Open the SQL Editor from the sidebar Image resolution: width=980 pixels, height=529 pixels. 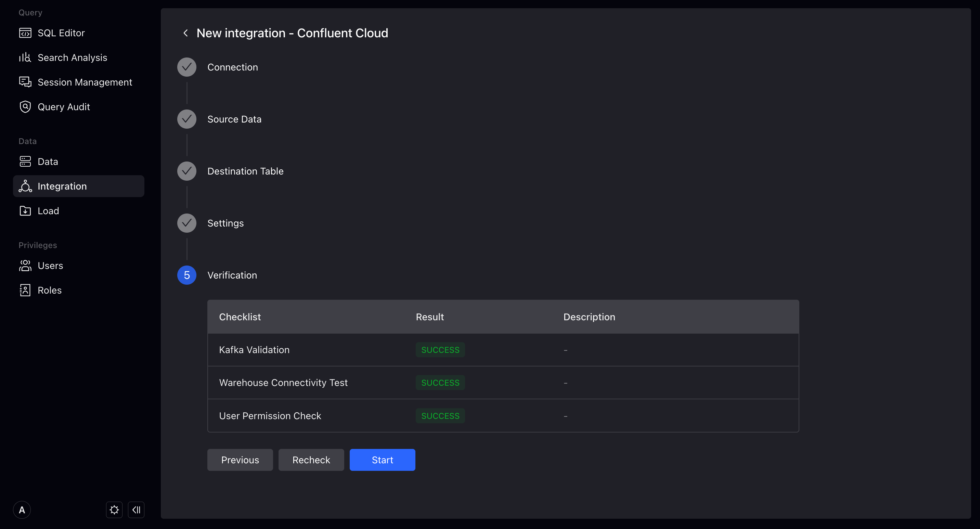point(25,33)
